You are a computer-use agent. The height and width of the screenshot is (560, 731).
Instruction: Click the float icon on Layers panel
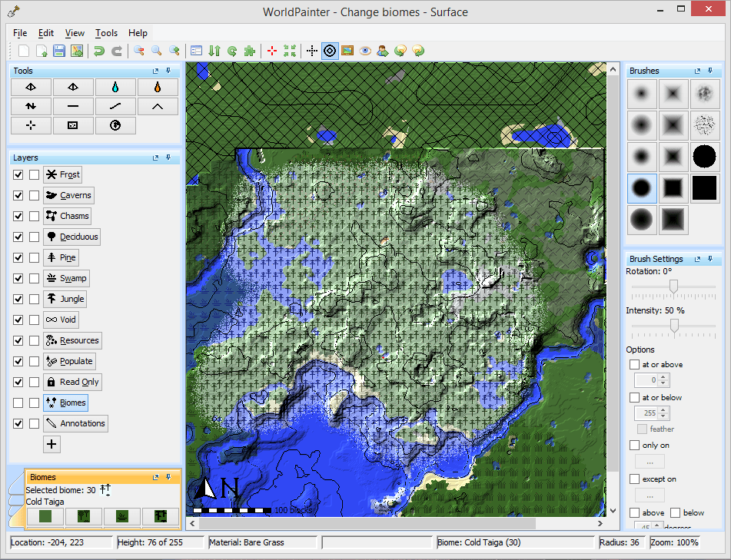click(x=156, y=158)
